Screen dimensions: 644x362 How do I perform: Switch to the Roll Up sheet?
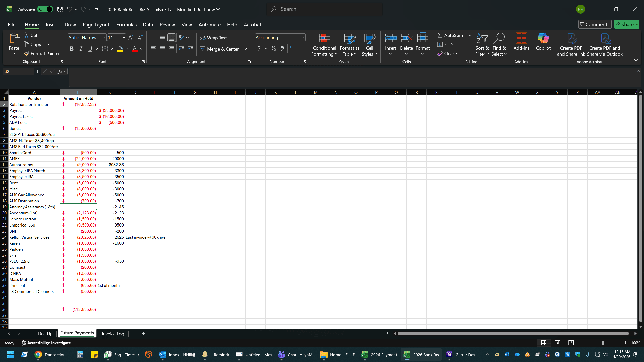pos(45,334)
